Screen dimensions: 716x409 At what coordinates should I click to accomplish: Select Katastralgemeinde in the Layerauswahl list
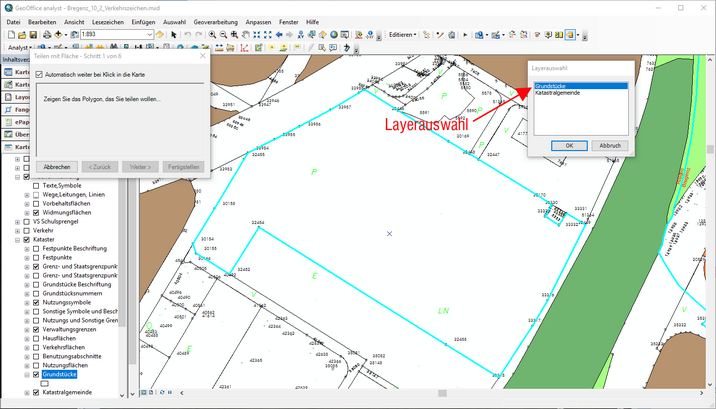[559, 93]
